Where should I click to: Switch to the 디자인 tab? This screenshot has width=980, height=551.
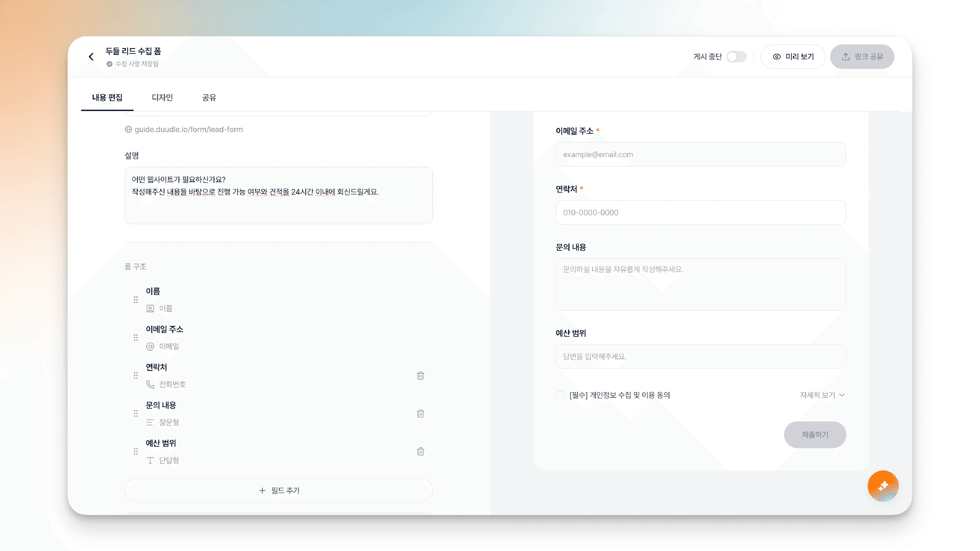(162, 98)
